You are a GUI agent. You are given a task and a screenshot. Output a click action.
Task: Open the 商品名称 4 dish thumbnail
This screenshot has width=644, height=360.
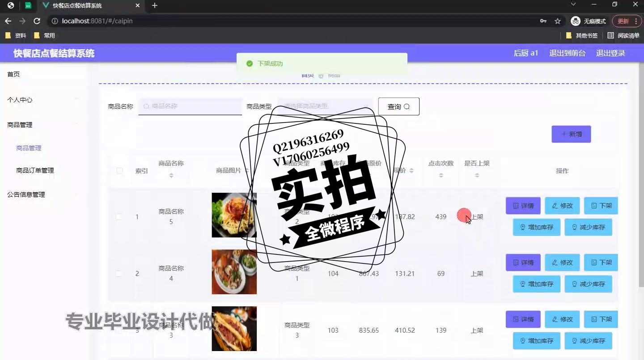pos(234,272)
